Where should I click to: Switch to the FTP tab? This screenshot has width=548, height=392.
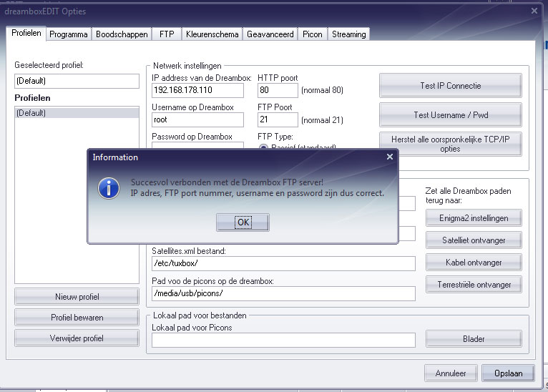click(167, 34)
